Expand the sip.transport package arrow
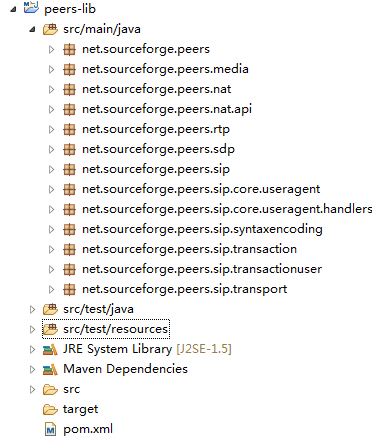 (x=51, y=290)
